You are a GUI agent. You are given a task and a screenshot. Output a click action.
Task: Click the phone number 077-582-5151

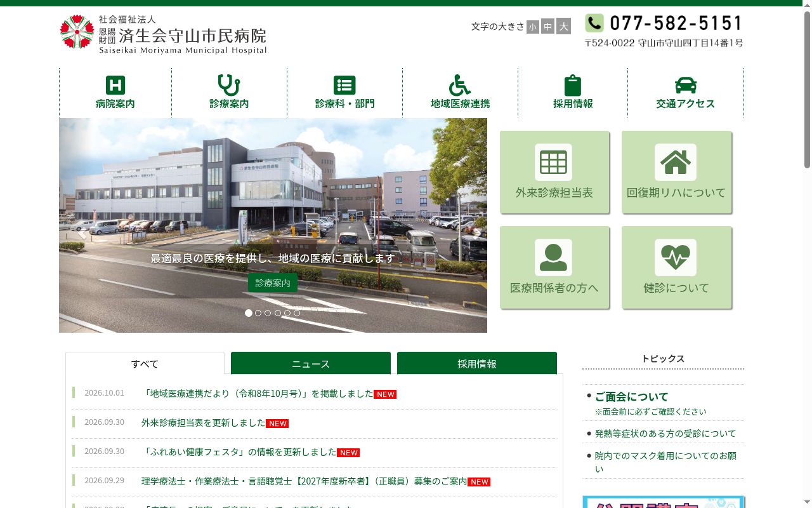pos(676,23)
